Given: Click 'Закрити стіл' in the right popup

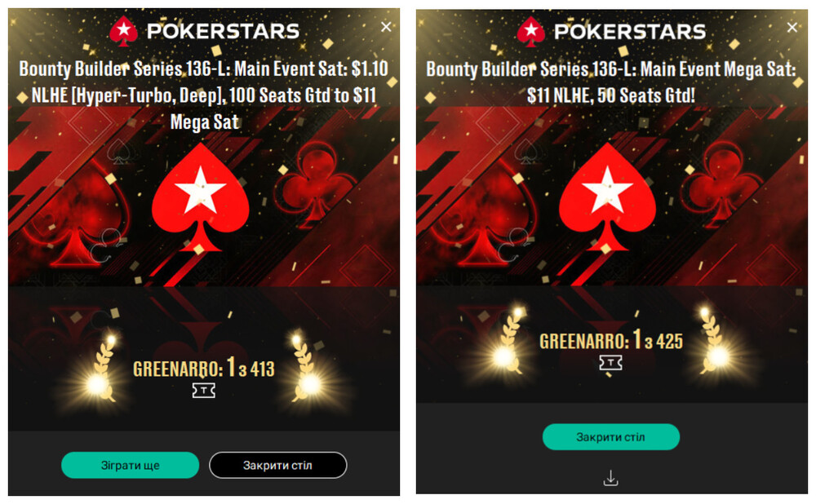Looking at the screenshot, I should point(611,437).
